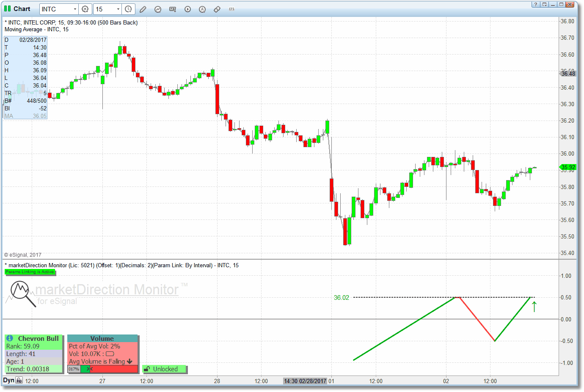
Task: Select the pencil drawing tools icon
Action: click(x=143, y=9)
